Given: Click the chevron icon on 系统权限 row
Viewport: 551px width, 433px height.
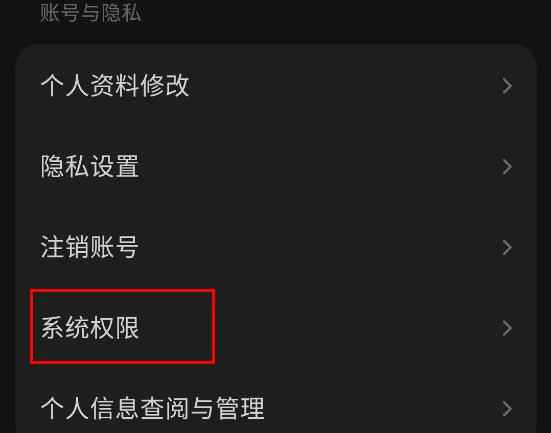Looking at the screenshot, I should coord(507,328).
